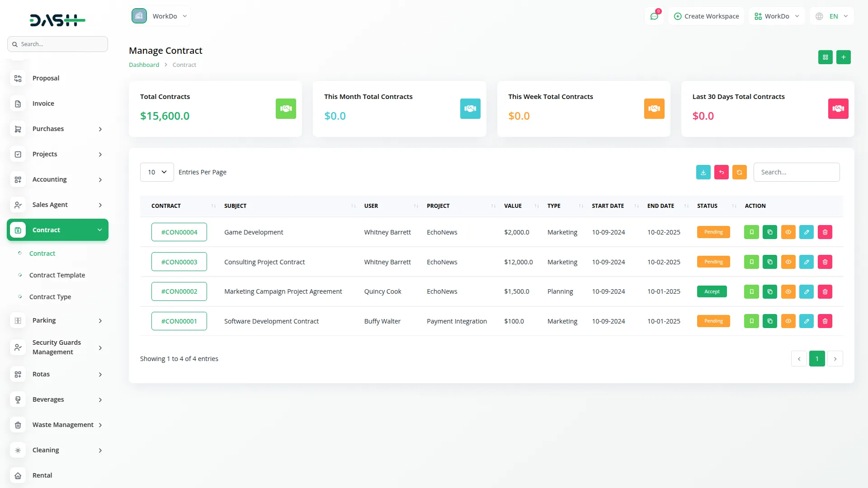Select Invoice in the sidebar

click(43, 103)
